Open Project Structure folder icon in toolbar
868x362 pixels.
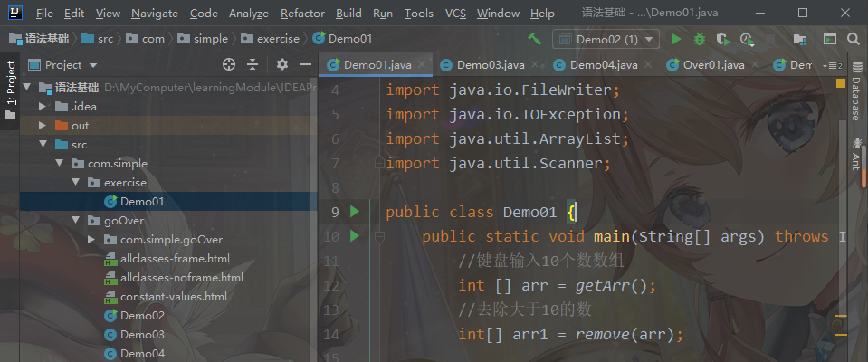(x=799, y=39)
